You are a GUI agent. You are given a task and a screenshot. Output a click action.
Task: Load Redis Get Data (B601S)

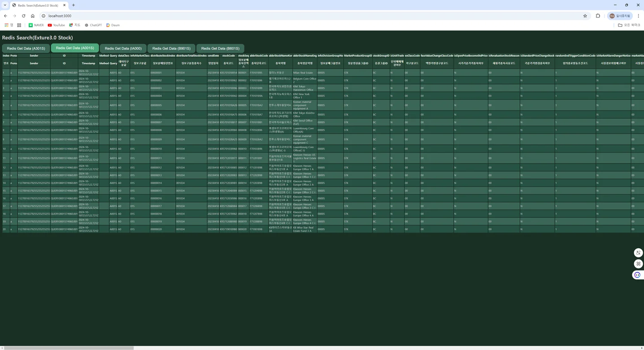click(x=220, y=48)
